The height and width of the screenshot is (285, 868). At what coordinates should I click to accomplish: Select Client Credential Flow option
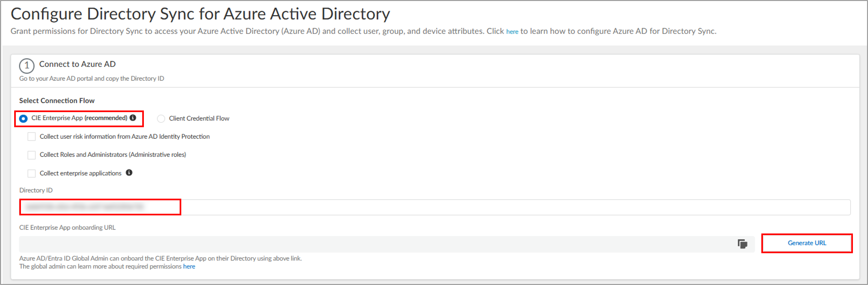[161, 118]
